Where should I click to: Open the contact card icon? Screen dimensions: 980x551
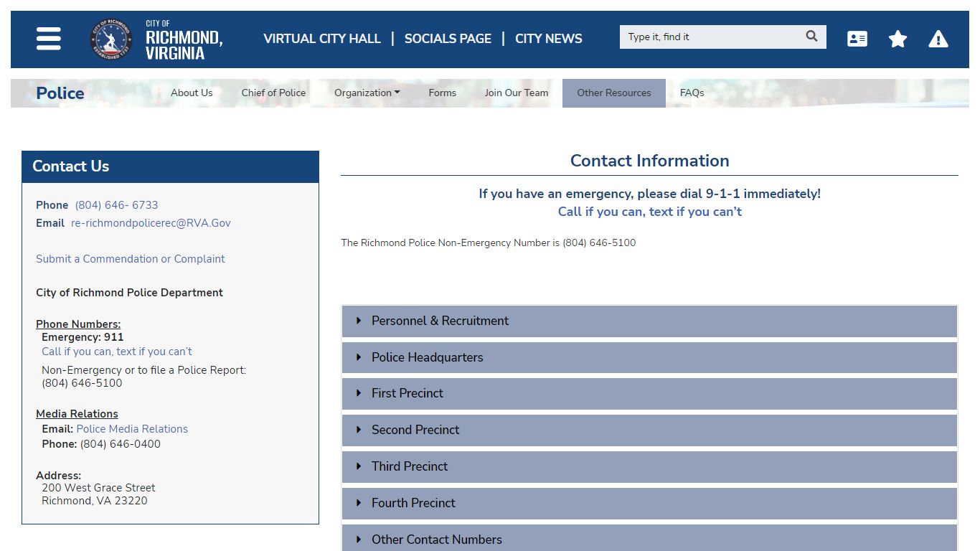pos(857,39)
